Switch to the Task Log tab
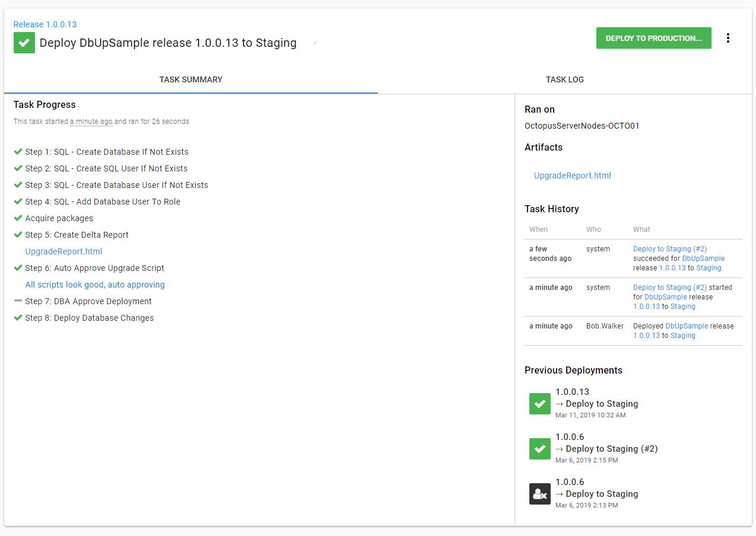756x536 pixels. (564, 79)
